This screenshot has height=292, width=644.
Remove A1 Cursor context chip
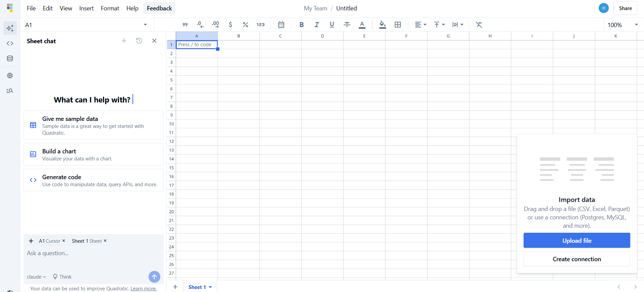64,241
